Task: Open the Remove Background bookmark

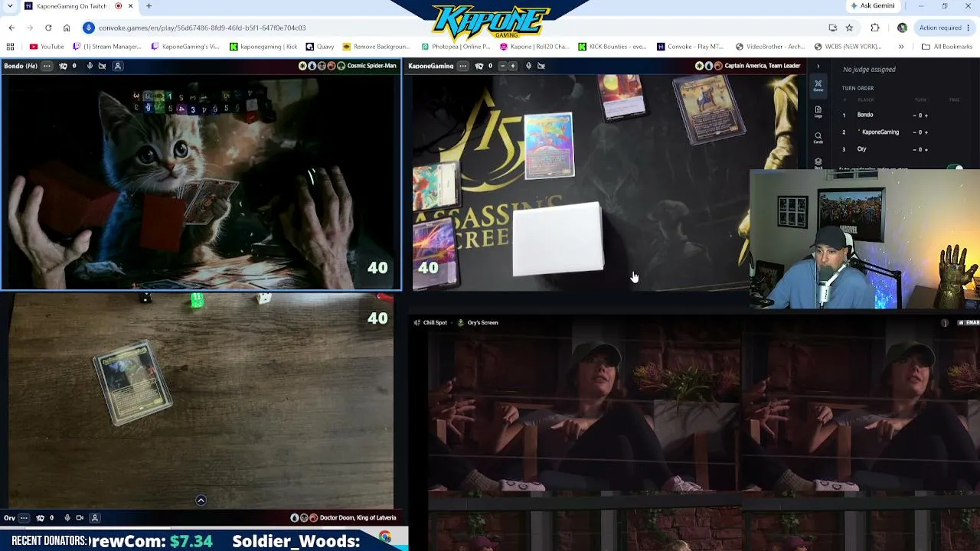Action: coord(377,47)
